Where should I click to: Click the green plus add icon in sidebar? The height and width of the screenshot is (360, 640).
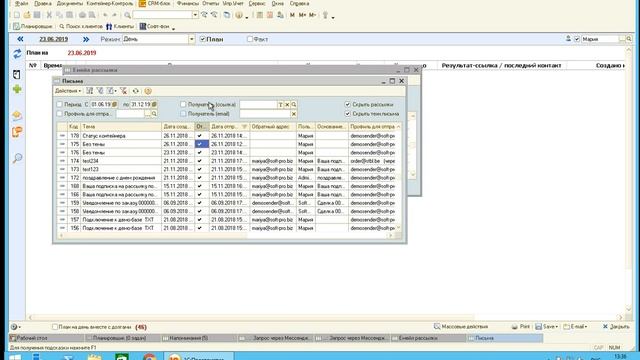point(17,89)
